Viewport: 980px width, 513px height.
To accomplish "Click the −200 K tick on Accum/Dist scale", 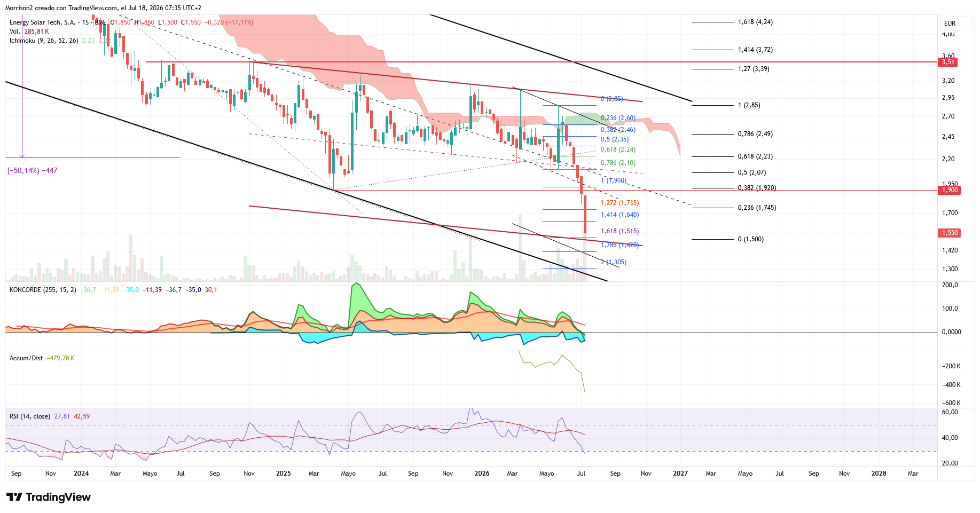I will click(x=951, y=366).
